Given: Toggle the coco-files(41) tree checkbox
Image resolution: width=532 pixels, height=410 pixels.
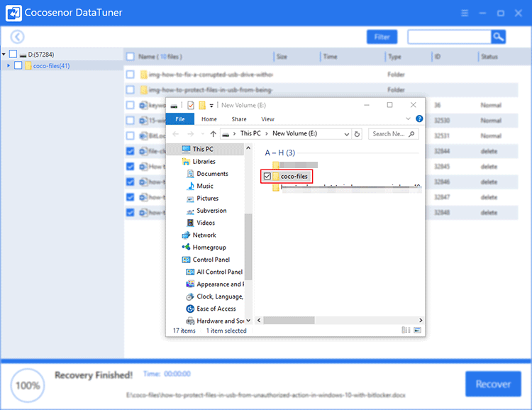Looking at the screenshot, I should pyautogui.click(x=18, y=65).
